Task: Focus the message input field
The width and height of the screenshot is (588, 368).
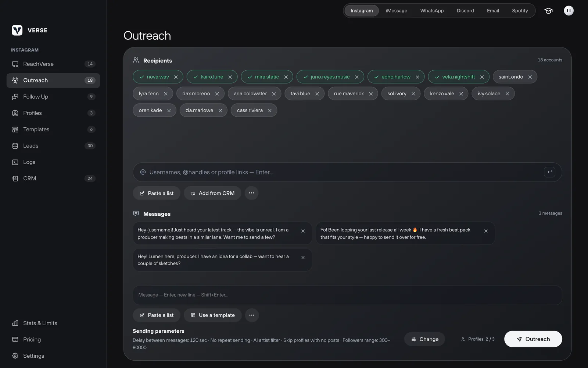Action: (347, 295)
